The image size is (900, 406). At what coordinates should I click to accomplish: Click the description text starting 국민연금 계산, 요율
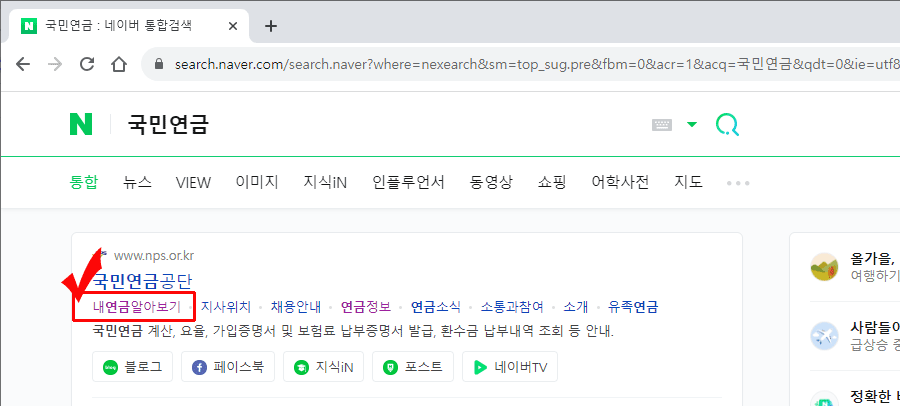(353, 331)
